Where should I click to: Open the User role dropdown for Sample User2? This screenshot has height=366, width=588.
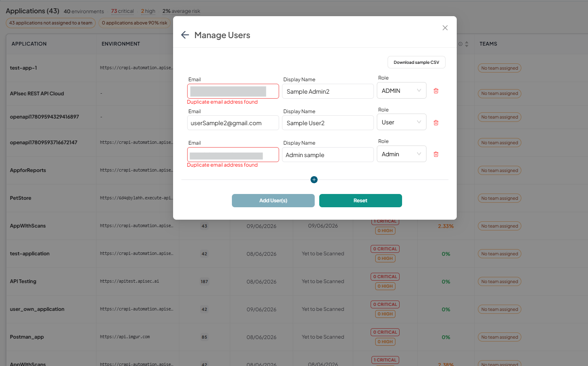tap(402, 122)
